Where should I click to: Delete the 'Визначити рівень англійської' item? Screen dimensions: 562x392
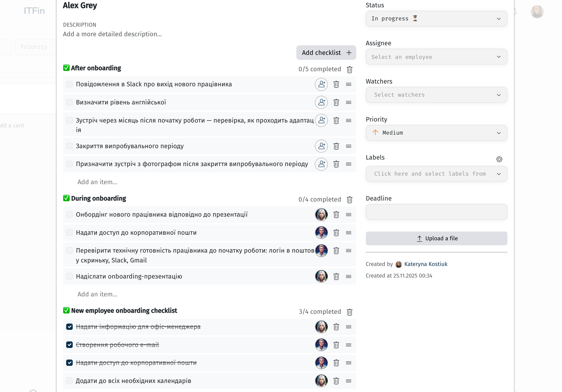336,102
